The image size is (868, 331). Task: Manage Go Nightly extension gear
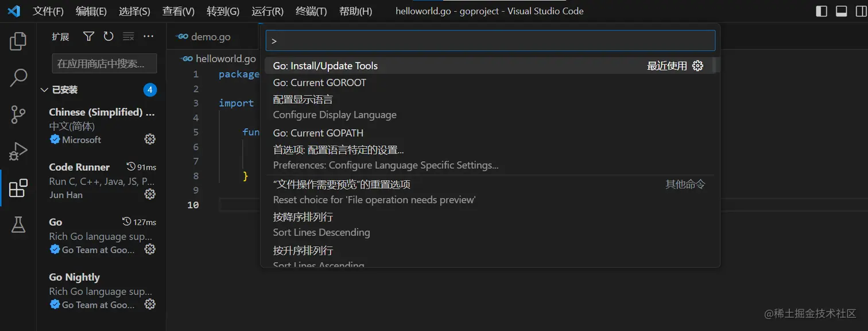pos(150,305)
